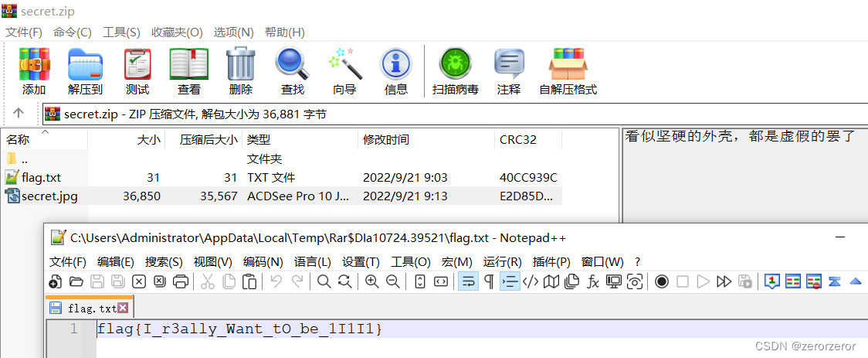The height and width of the screenshot is (358, 868).
Task: Close the flag.txt tab with red X
Action: (123, 308)
